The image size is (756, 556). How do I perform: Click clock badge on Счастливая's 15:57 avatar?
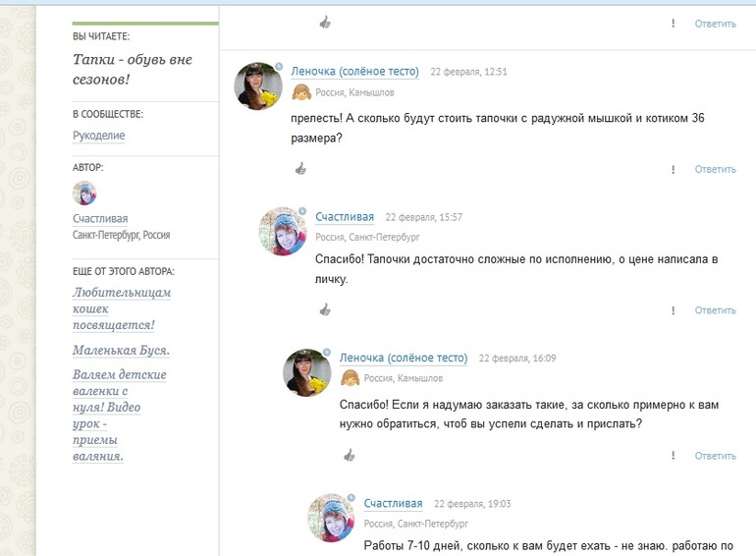point(302,211)
